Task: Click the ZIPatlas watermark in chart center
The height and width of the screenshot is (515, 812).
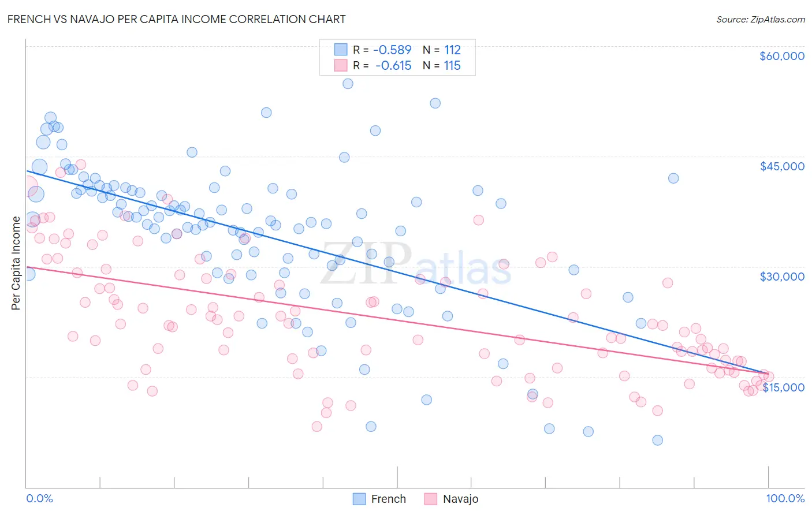Action: [416, 264]
